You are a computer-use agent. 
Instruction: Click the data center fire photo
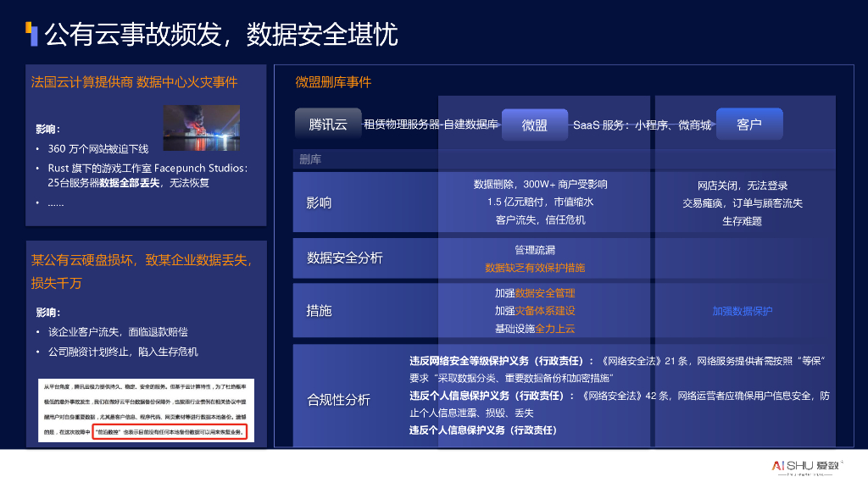click(x=202, y=128)
